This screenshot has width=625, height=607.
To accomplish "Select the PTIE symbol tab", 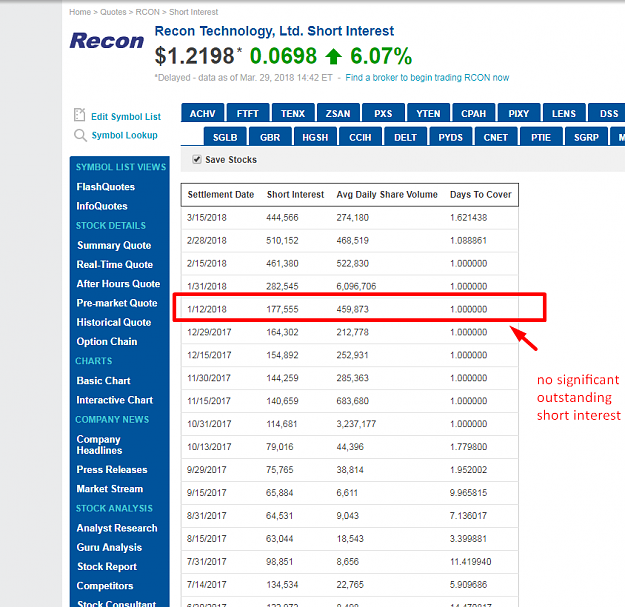I will 541,137.
